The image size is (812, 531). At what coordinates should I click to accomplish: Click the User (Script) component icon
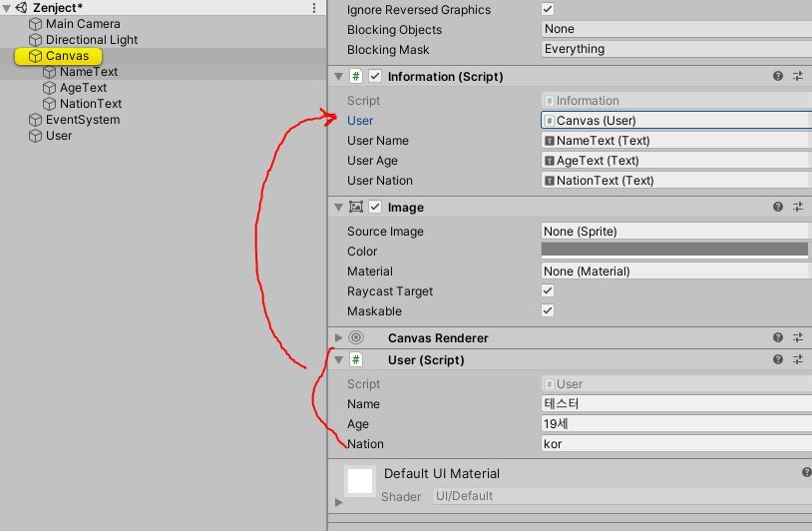(356, 359)
